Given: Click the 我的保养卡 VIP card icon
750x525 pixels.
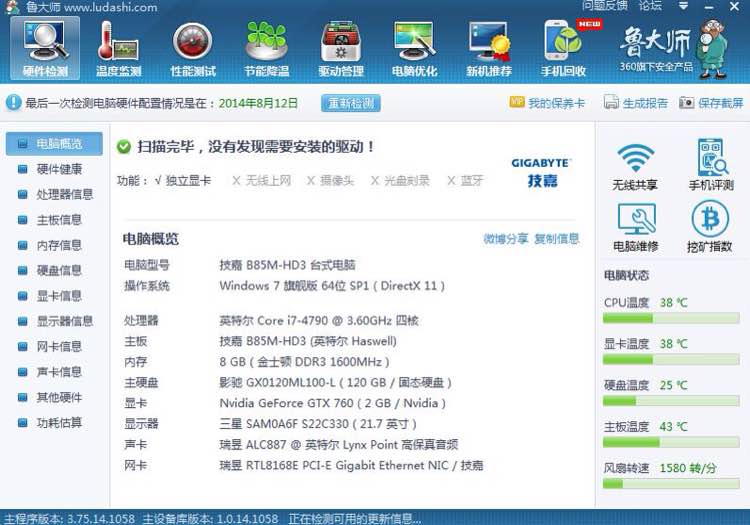Looking at the screenshot, I should (517, 102).
